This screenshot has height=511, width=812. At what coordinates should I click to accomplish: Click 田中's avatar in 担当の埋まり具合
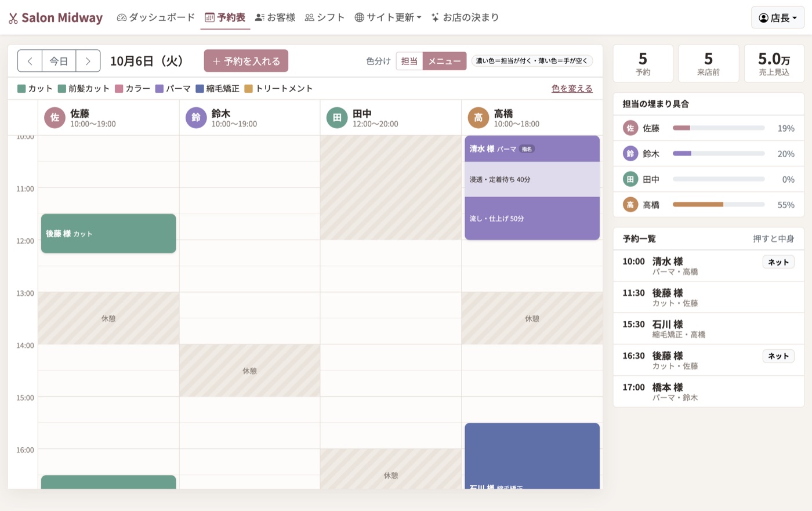click(630, 179)
